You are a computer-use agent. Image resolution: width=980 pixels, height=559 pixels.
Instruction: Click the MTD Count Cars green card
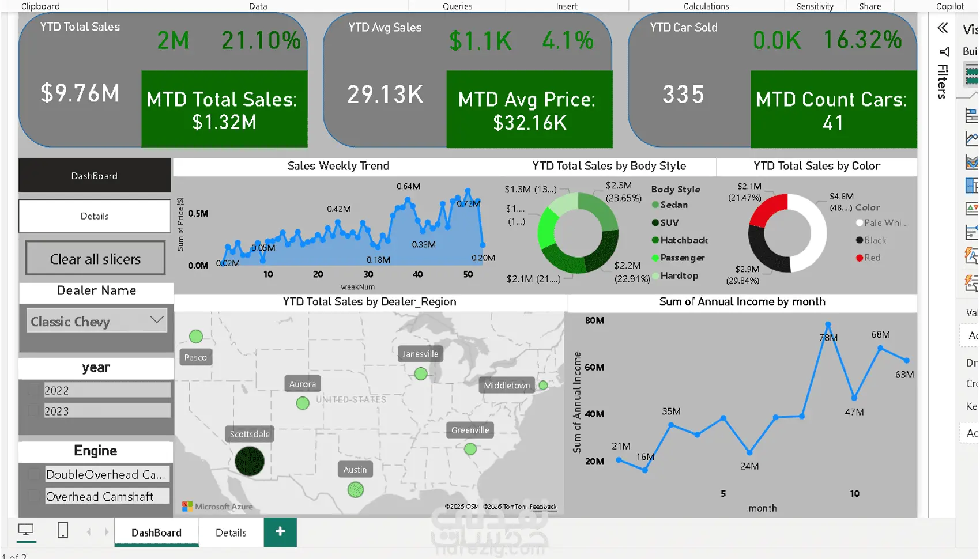tap(834, 109)
